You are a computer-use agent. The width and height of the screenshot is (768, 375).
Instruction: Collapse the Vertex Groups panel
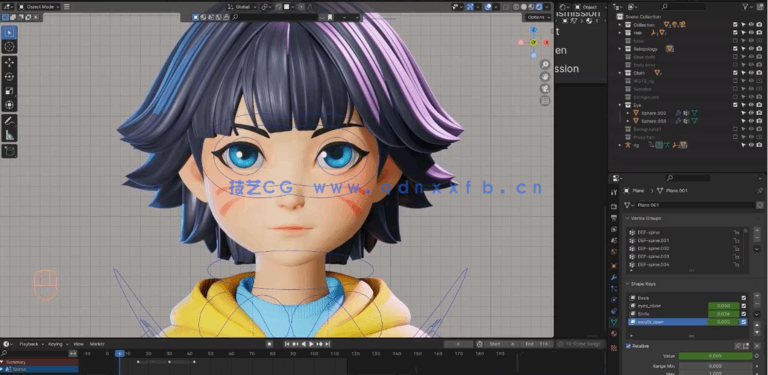tap(628, 218)
